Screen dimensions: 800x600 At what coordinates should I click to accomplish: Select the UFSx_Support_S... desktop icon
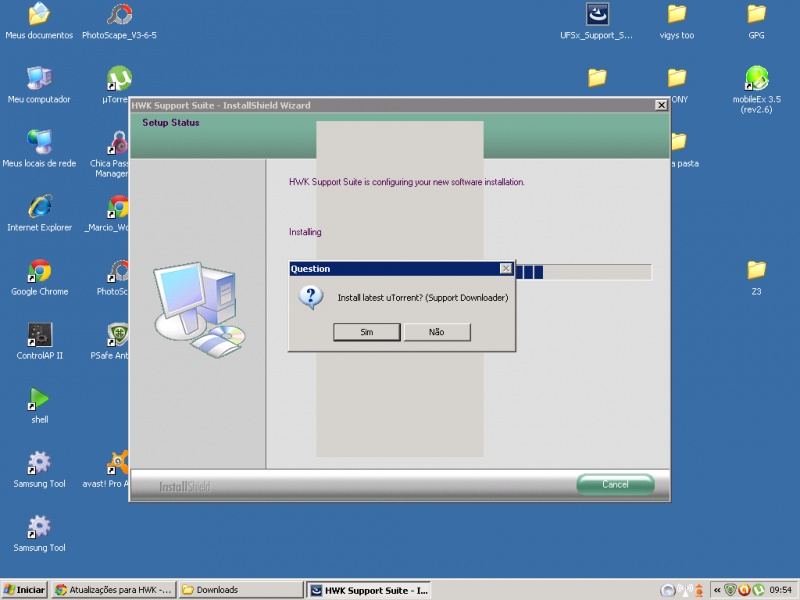pyautogui.click(x=596, y=21)
